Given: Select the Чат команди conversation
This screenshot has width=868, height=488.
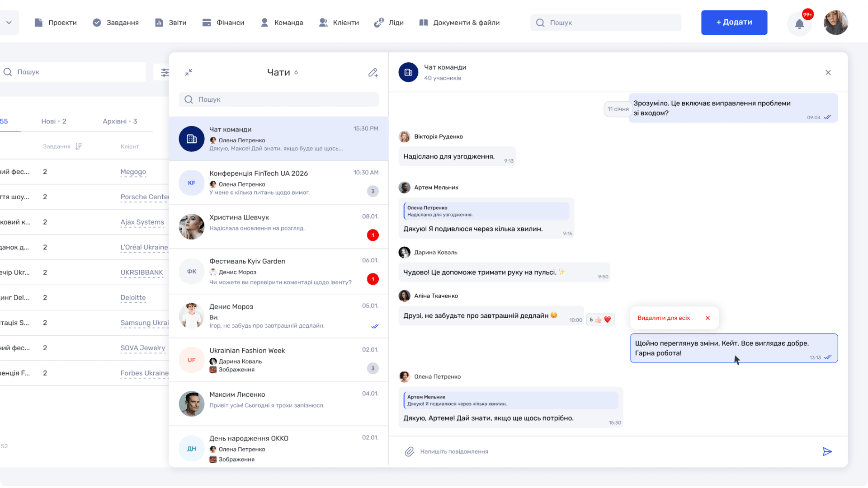Looking at the screenshot, I should (x=278, y=139).
